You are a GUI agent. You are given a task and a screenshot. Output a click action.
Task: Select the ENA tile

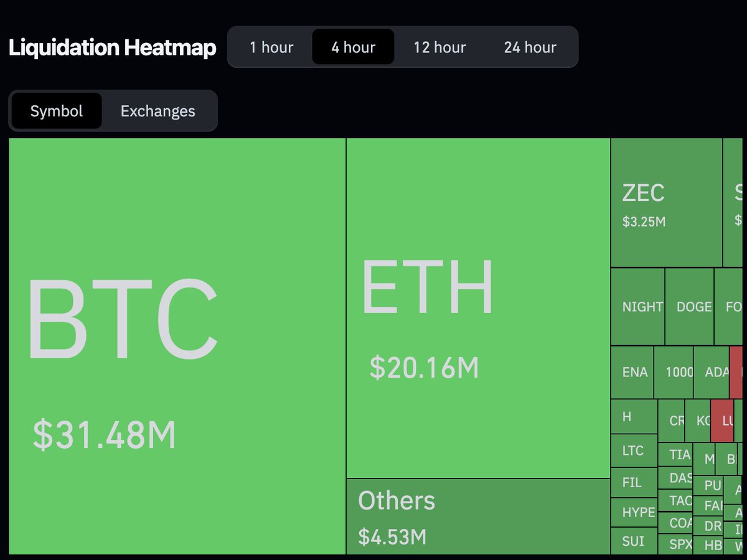[632, 372]
